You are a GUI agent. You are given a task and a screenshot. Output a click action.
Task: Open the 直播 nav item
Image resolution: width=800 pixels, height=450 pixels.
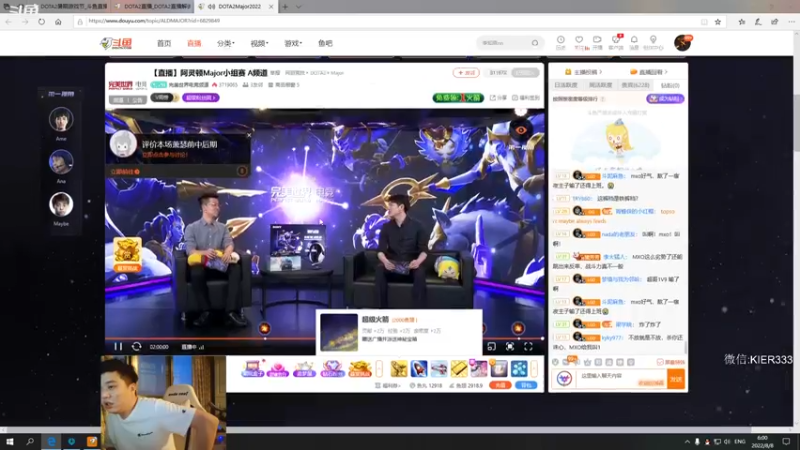click(194, 43)
